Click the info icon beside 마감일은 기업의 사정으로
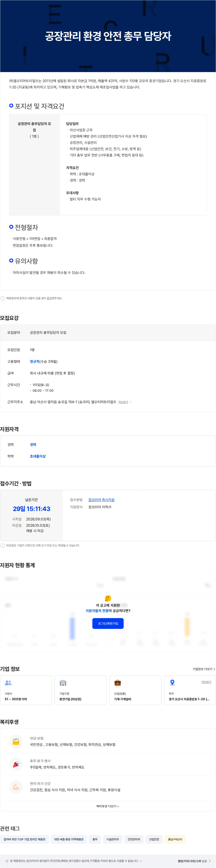 (x=3, y=546)
